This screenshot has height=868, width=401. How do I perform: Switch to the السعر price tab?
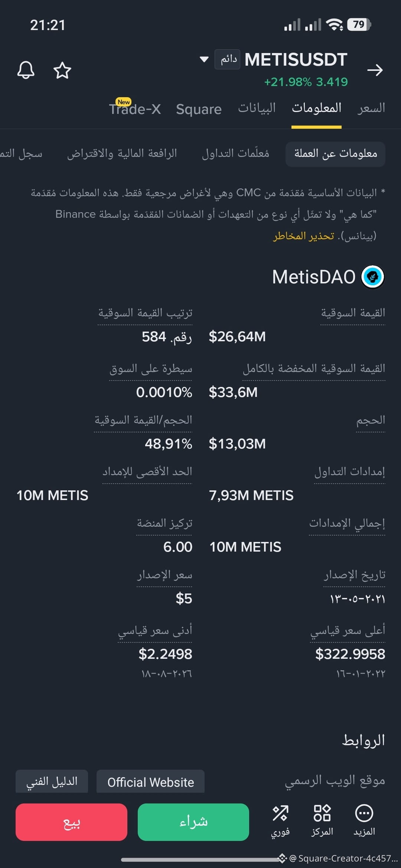pyautogui.click(x=371, y=108)
